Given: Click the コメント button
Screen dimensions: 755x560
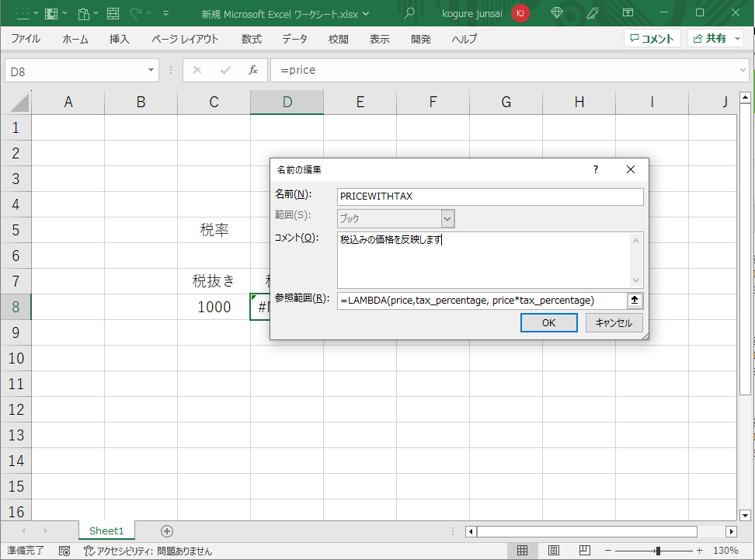Looking at the screenshot, I should click(x=652, y=39).
